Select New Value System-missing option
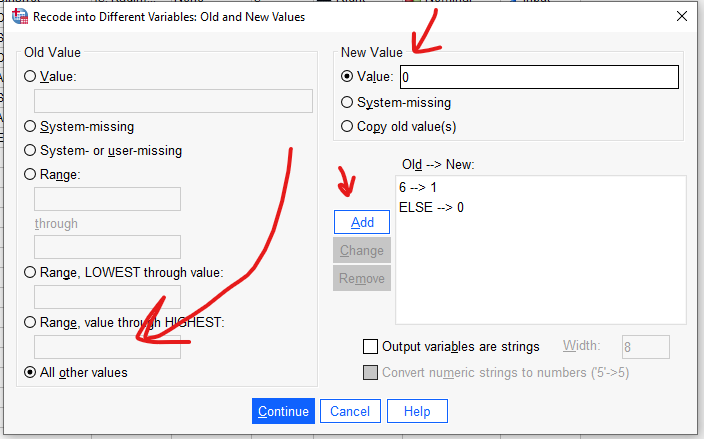704x439 pixels. 347,102
